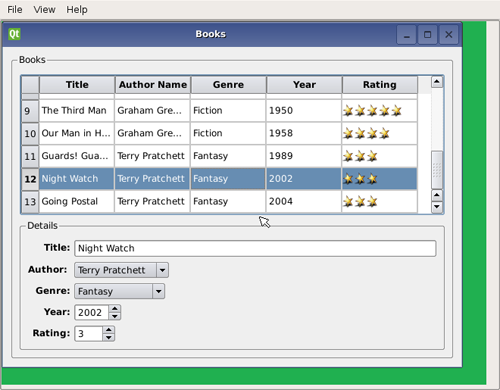
Task: Select 'Guards! Gua...' title cell
Action: coord(77,156)
